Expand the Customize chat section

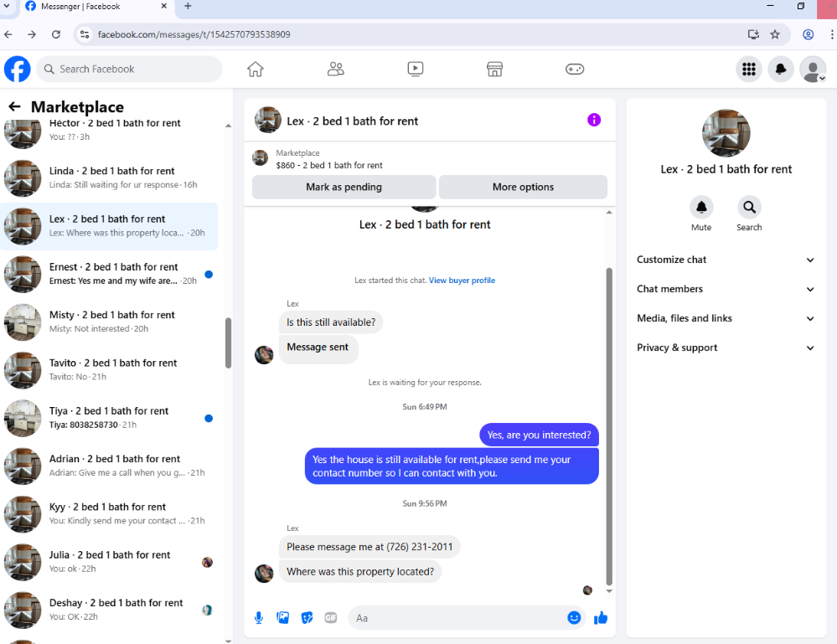[x=726, y=260]
